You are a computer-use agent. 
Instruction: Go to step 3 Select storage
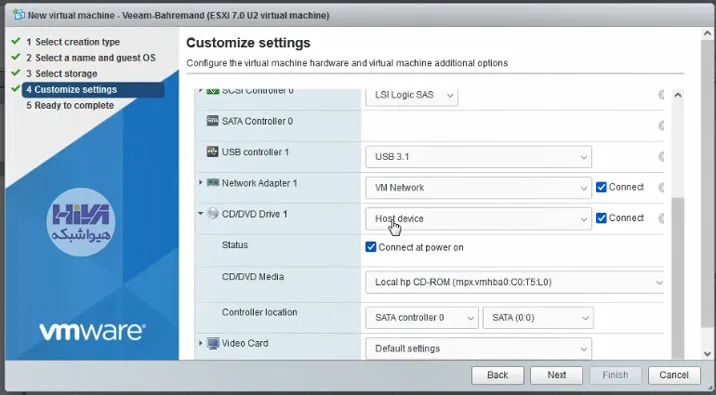coord(62,74)
